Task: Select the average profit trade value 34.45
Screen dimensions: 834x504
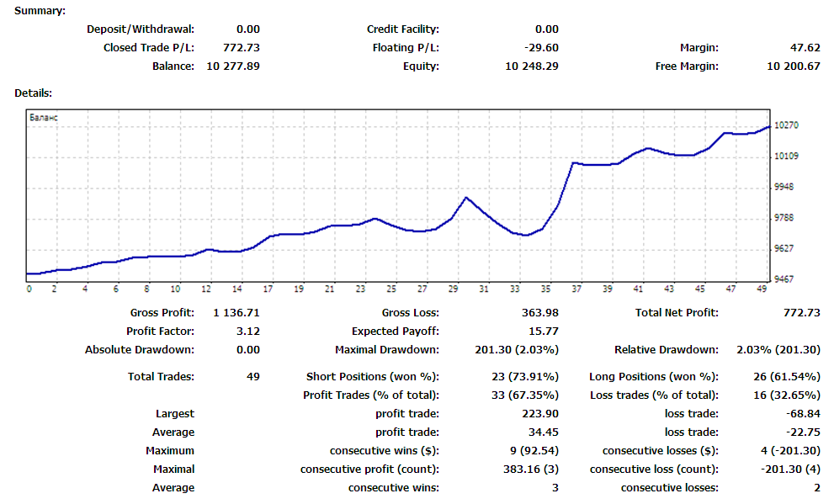Action: (x=544, y=432)
